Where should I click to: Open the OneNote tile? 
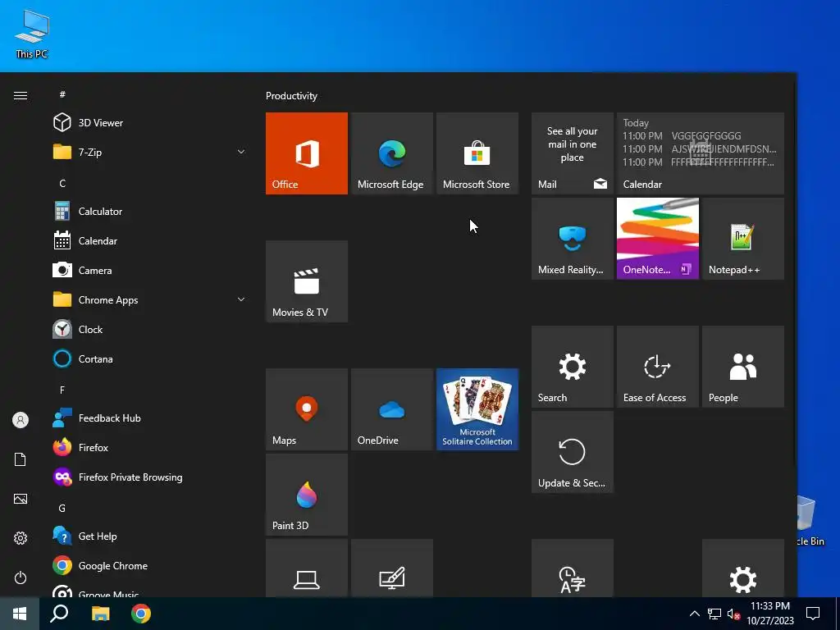click(657, 239)
